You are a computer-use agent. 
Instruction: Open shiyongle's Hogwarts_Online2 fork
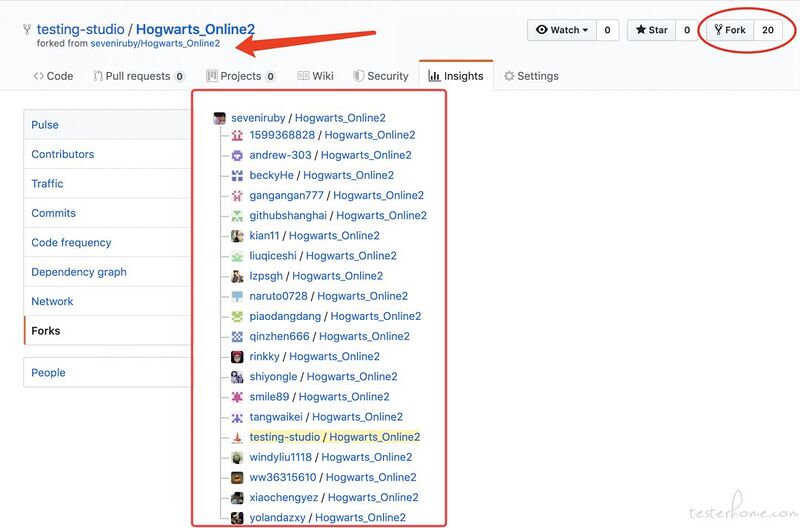(352, 376)
